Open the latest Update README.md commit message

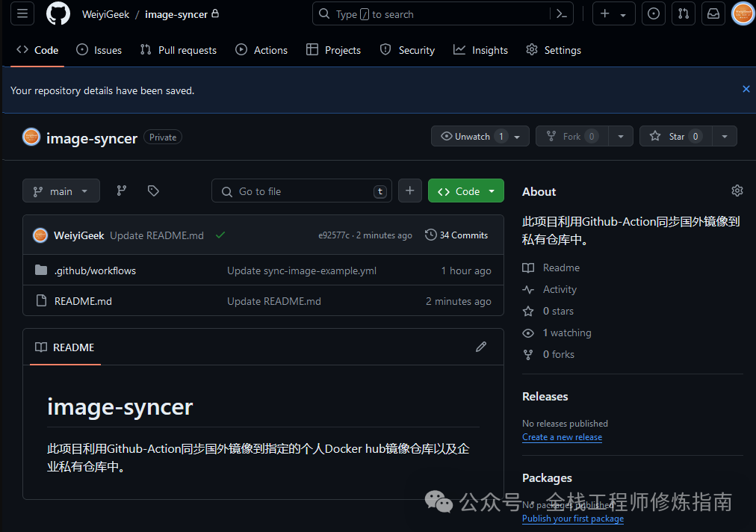pyautogui.click(x=157, y=235)
